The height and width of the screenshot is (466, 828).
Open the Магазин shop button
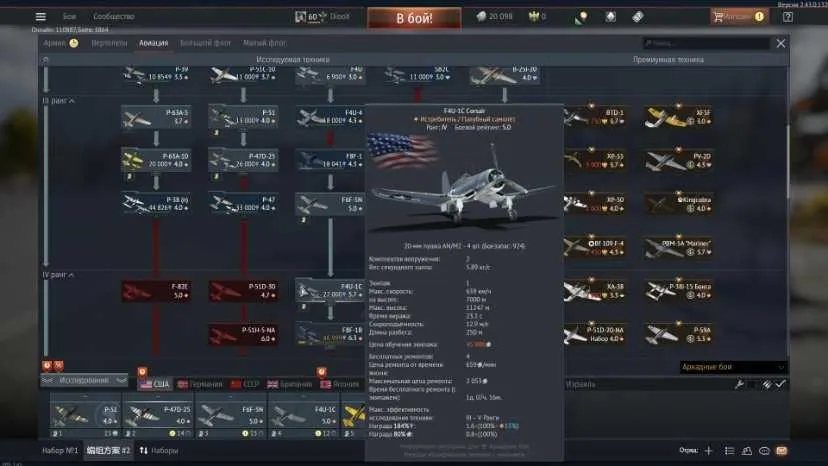(739, 17)
